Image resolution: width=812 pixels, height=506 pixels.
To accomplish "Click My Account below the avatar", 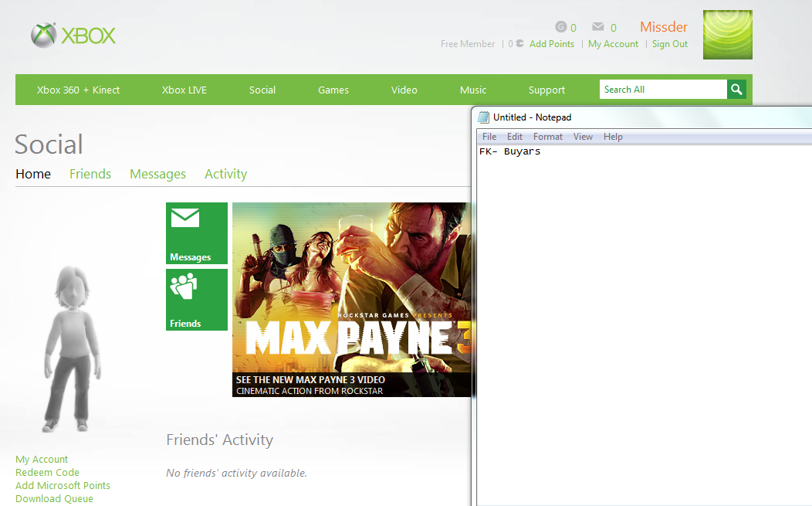I will click(x=42, y=460).
